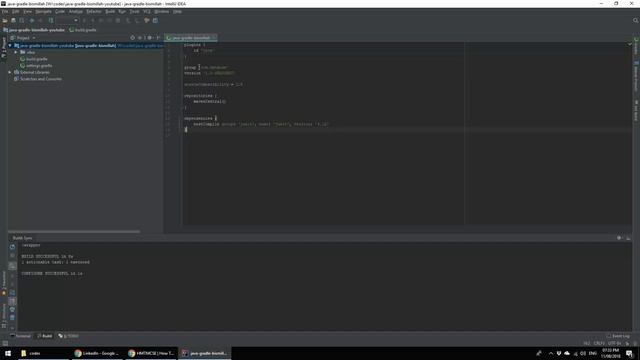Open the run configuration dropdown
The image size is (640, 360).
click(x=67, y=20)
